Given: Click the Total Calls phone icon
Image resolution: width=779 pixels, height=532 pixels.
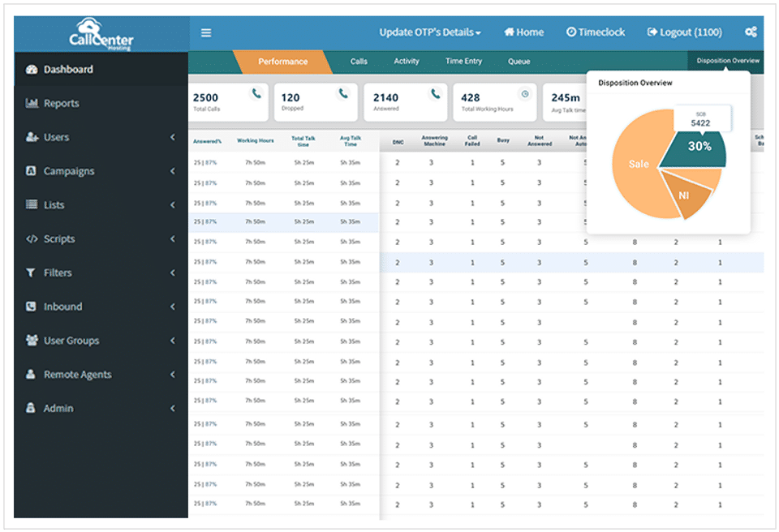Looking at the screenshot, I should click(x=256, y=94).
